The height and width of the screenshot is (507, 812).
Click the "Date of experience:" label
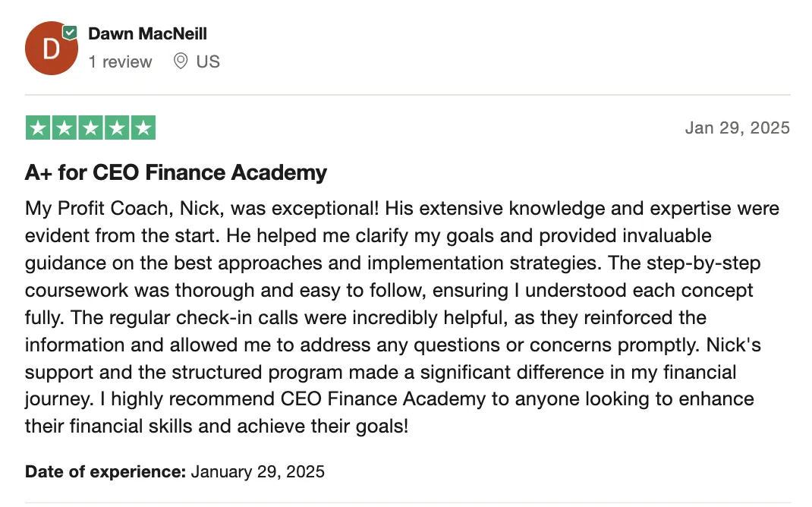click(x=105, y=472)
